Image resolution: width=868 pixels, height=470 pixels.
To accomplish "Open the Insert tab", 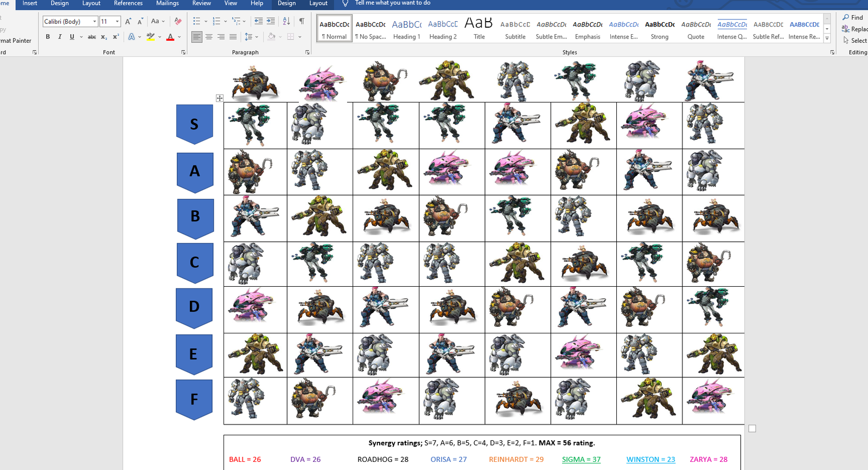I will click(x=30, y=3).
